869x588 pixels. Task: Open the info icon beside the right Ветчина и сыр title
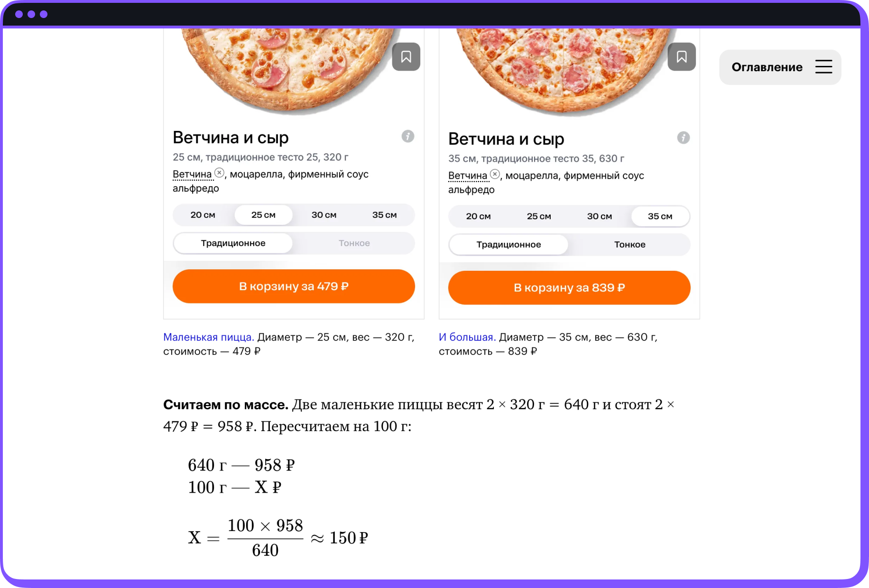point(683,138)
